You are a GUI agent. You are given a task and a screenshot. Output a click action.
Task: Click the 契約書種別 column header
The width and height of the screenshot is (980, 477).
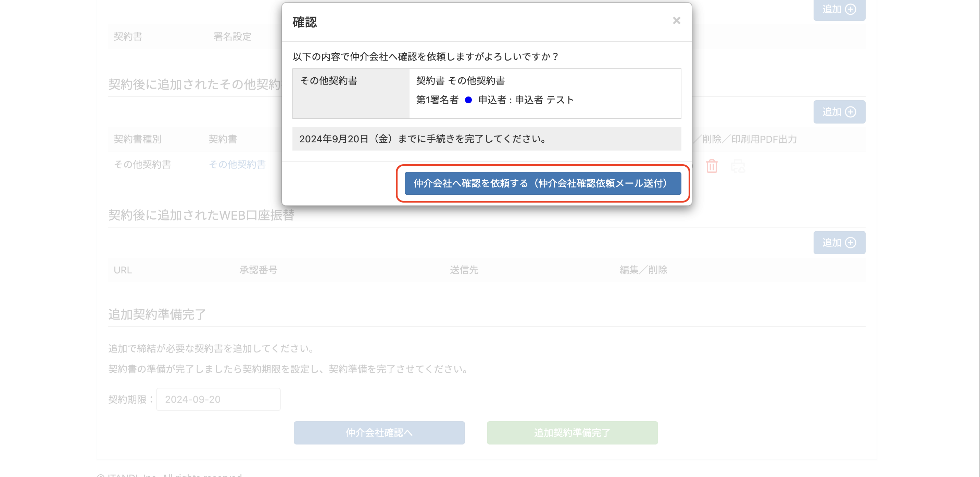tap(138, 139)
